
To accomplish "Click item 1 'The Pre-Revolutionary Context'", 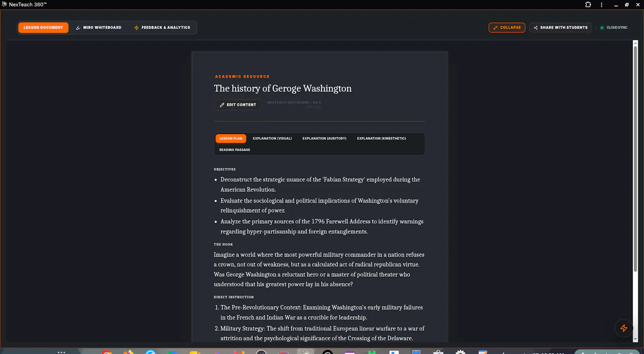I will click(321, 313).
